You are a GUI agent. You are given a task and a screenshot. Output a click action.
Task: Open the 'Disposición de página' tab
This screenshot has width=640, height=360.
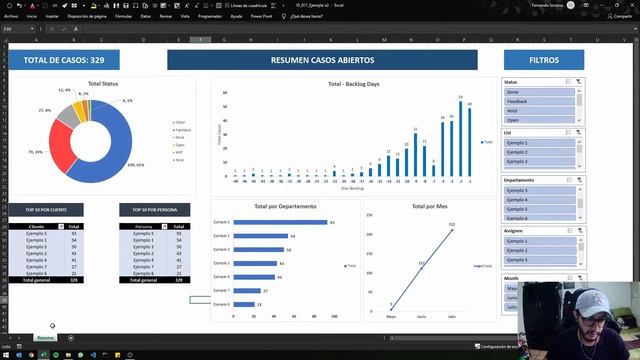coord(87,16)
